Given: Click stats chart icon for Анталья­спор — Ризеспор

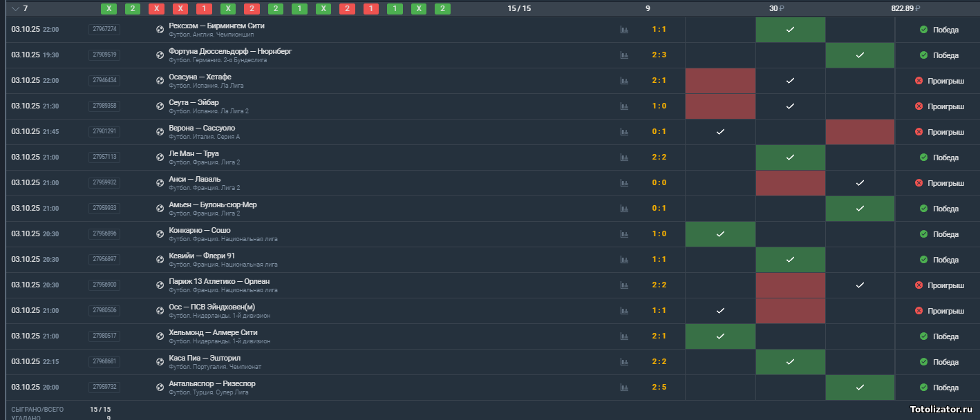Looking at the screenshot, I should pos(624,388).
